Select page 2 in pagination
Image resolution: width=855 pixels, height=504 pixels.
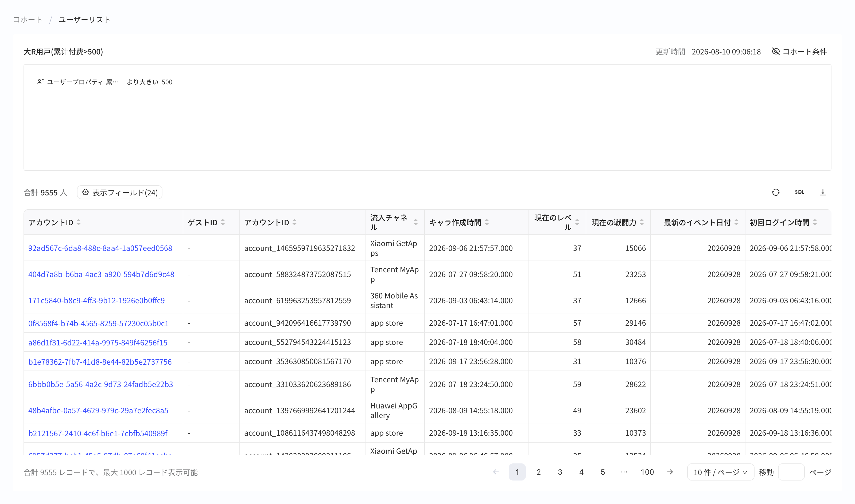pyautogui.click(x=538, y=472)
